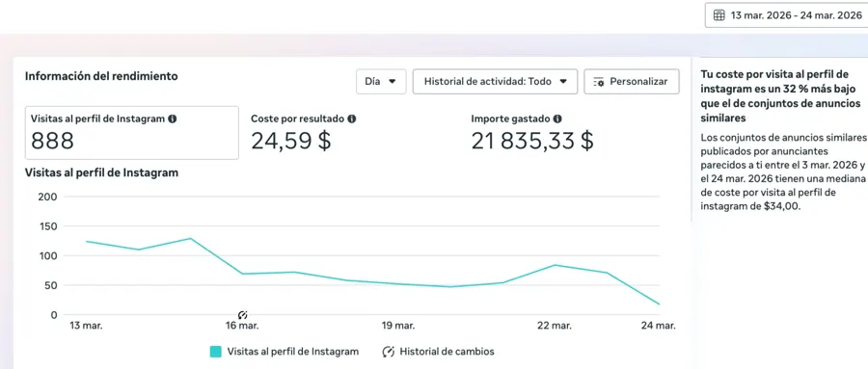Viewport: 868px width, 369px height.
Task: Click the Historial de cambios legend icon
Action: 389,352
